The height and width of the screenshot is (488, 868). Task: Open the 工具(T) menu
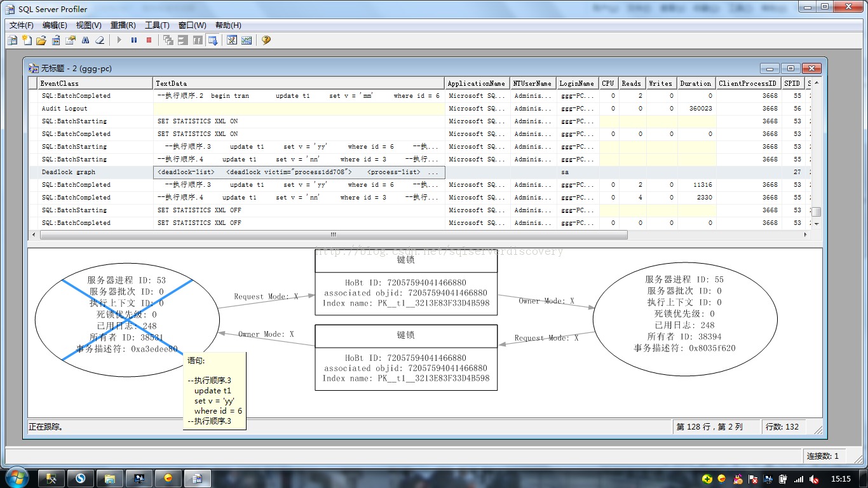tap(157, 25)
